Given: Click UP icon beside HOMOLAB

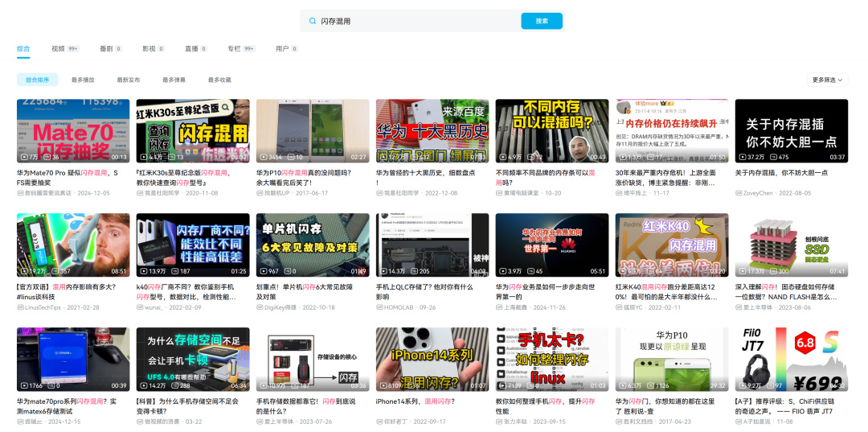Looking at the screenshot, I should click(379, 307).
